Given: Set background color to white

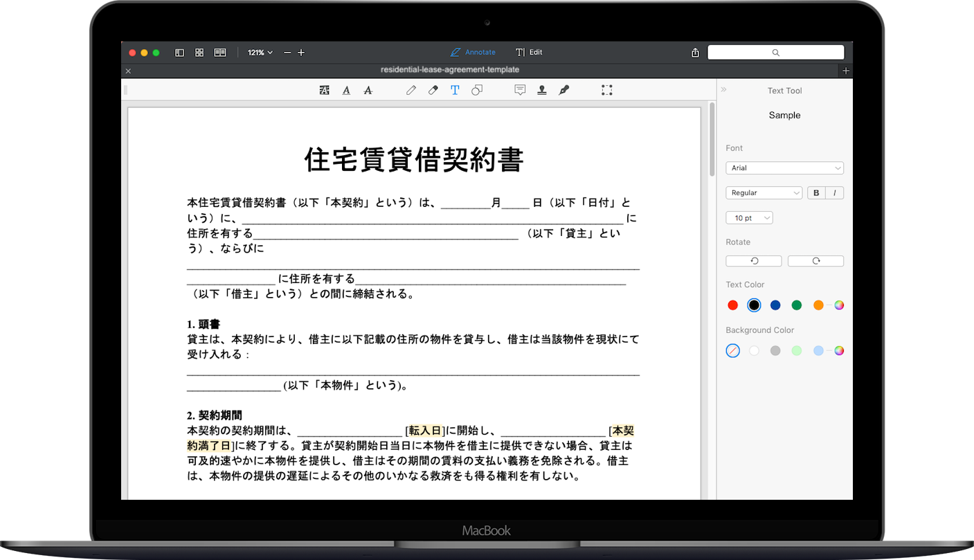Looking at the screenshot, I should tap(754, 351).
